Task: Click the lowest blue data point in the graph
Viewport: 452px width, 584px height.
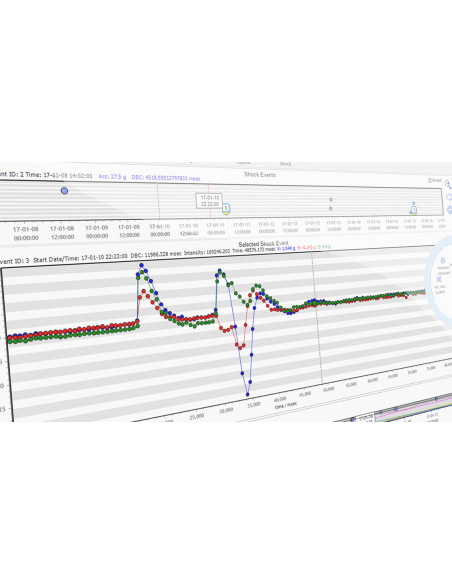Action: tap(248, 394)
